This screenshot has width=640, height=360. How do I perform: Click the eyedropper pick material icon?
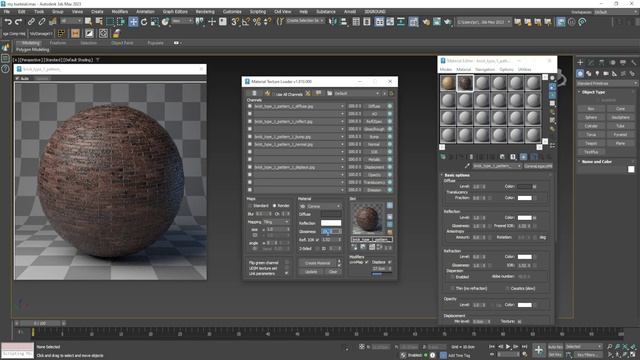(x=467, y=166)
